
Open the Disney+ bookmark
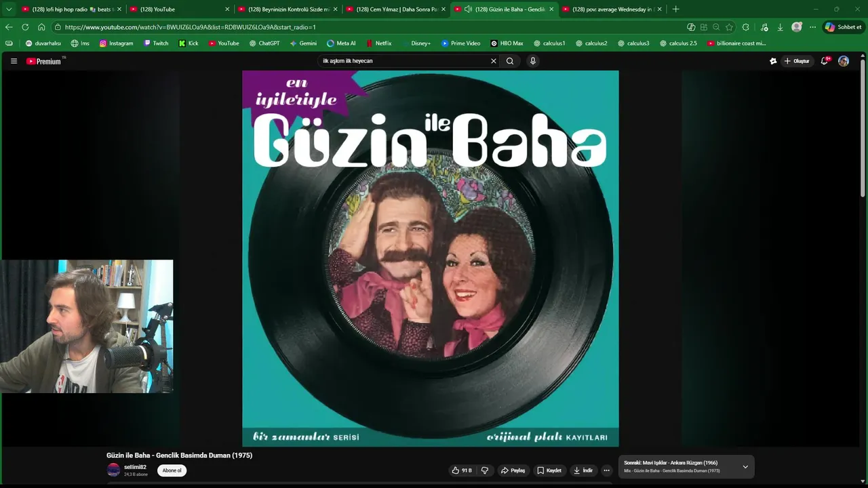[416, 43]
